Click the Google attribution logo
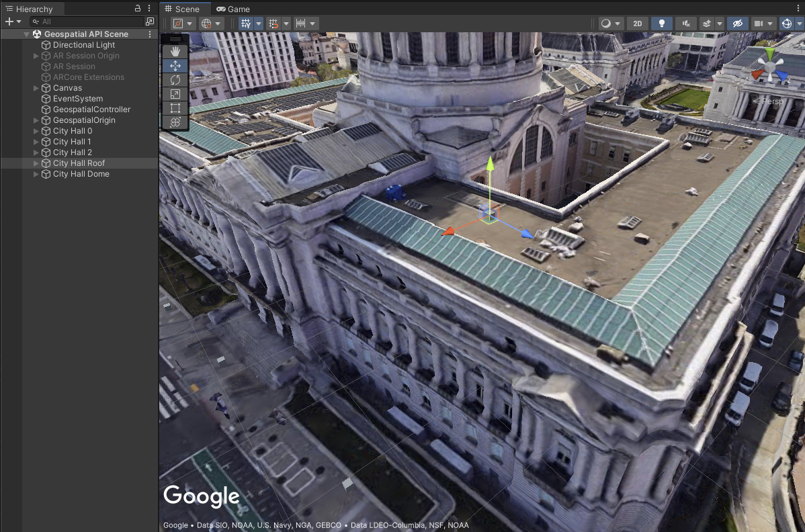This screenshot has width=805, height=532. [x=201, y=496]
